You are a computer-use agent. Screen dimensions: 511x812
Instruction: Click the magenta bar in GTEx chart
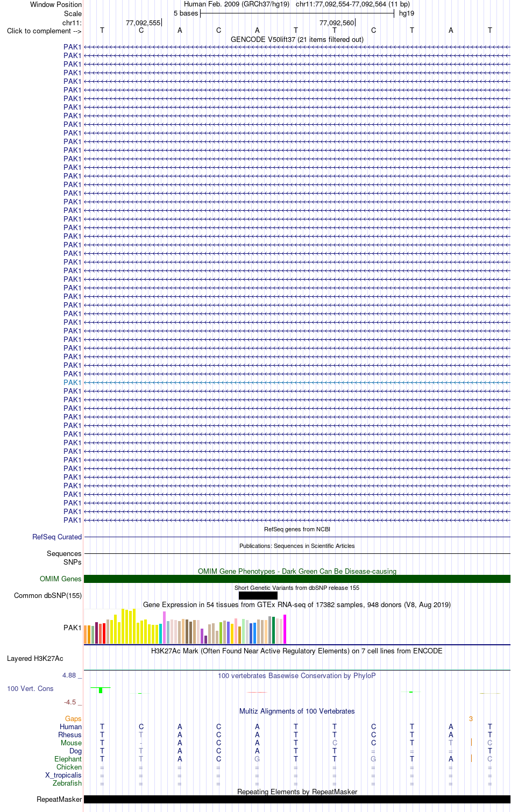click(285, 629)
